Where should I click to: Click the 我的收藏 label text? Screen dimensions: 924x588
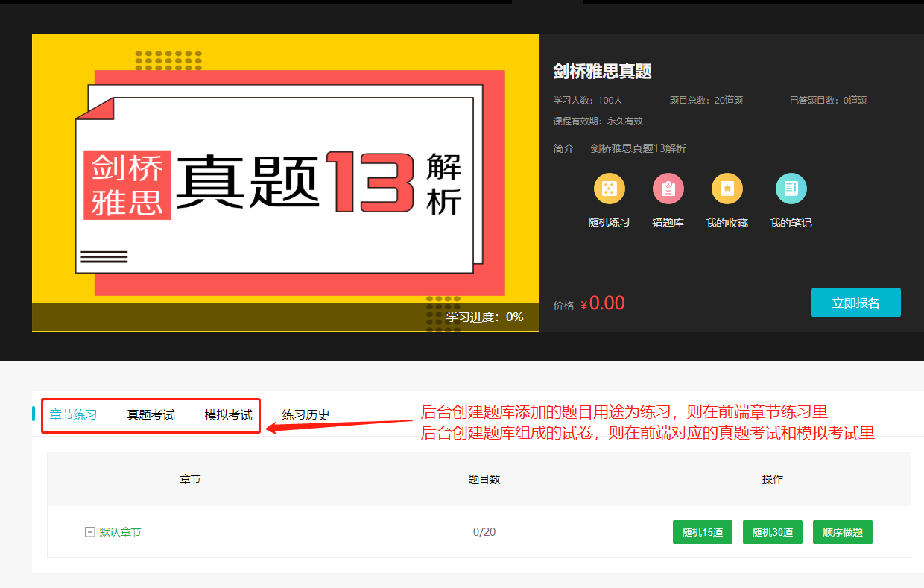tap(727, 223)
